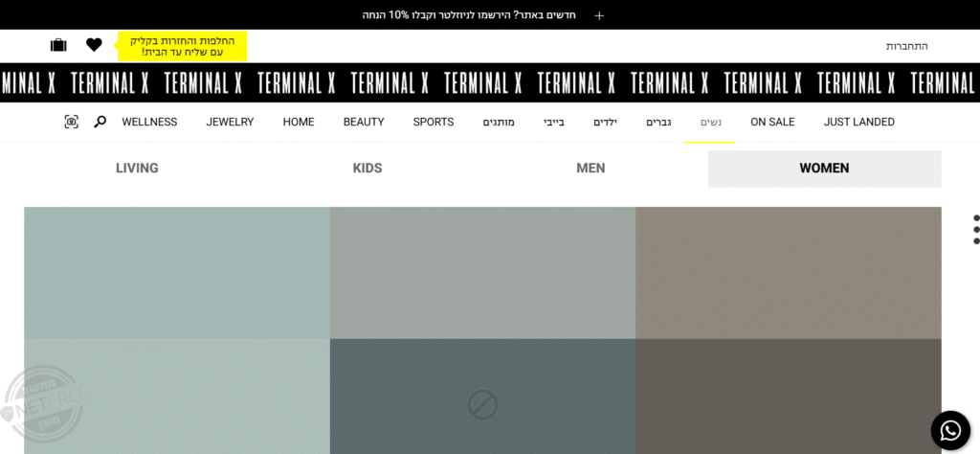This screenshot has width=980, height=454.
Task: Switch to the LIVING tab
Action: pyautogui.click(x=137, y=169)
